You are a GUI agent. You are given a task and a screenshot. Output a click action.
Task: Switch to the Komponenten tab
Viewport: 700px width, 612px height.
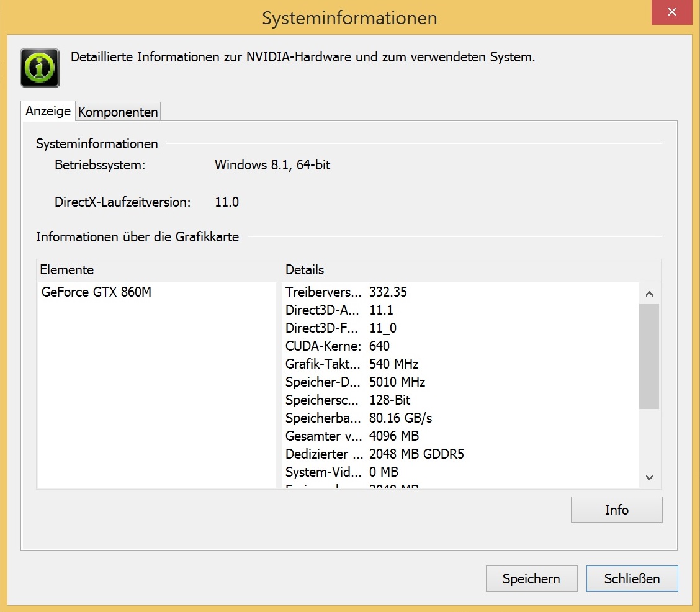[118, 112]
